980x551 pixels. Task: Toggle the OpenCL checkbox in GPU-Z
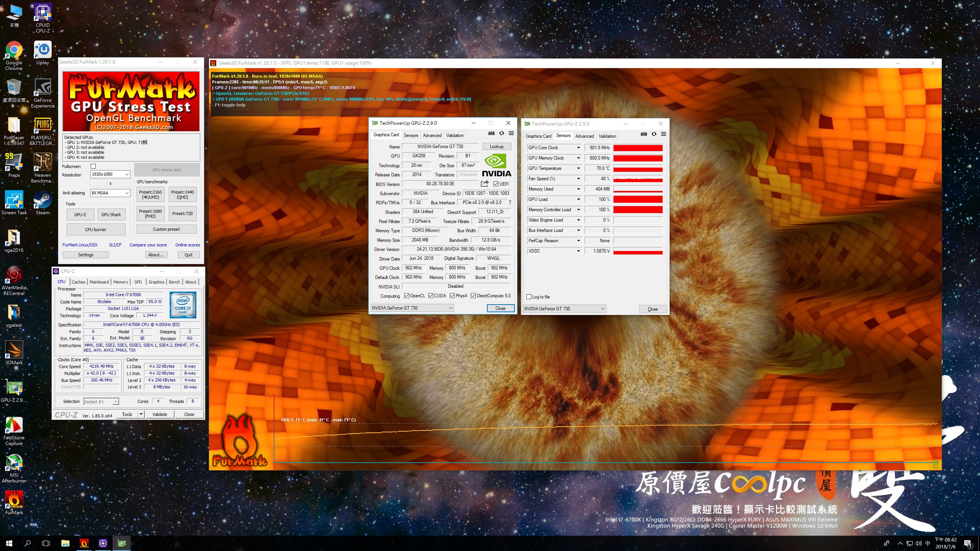point(407,296)
